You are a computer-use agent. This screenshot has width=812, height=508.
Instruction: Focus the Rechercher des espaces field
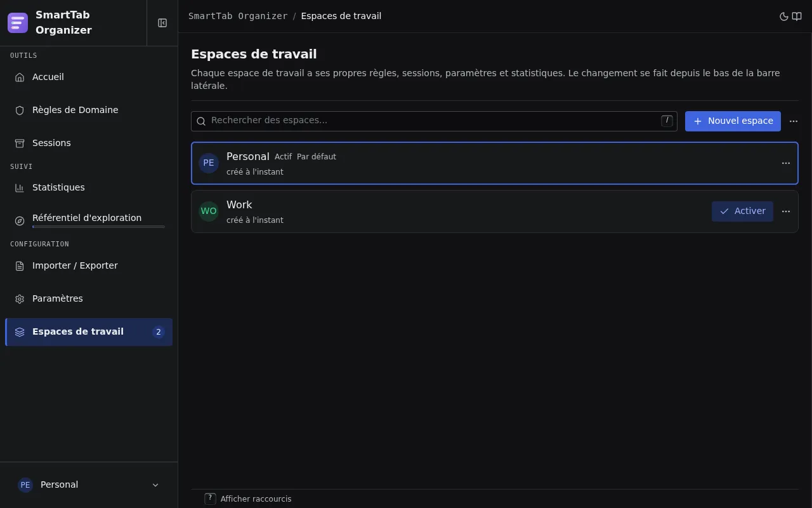click(x=434, y=121)
